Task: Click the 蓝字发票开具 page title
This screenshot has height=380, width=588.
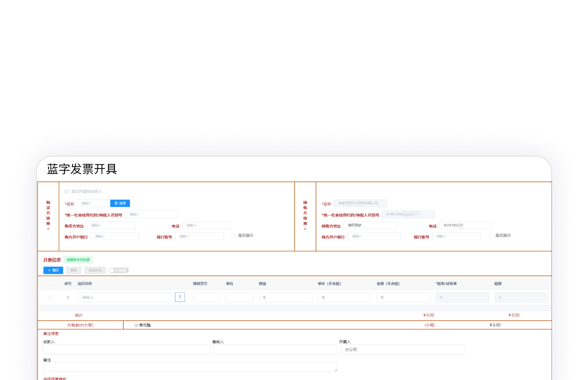Action: point(82,169)
